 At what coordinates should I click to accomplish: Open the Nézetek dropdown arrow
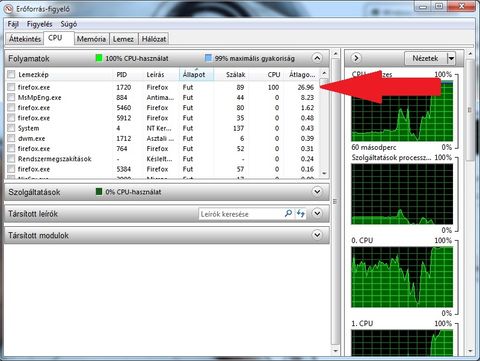(451, 58)
